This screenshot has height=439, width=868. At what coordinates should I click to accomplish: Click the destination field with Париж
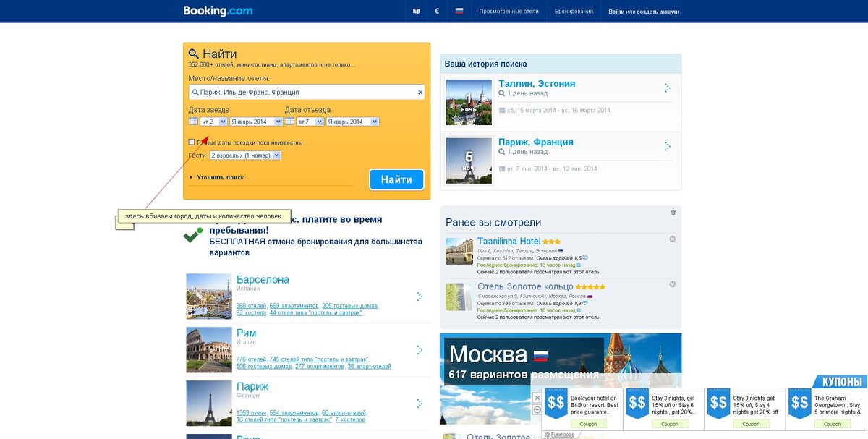[306, 93]
